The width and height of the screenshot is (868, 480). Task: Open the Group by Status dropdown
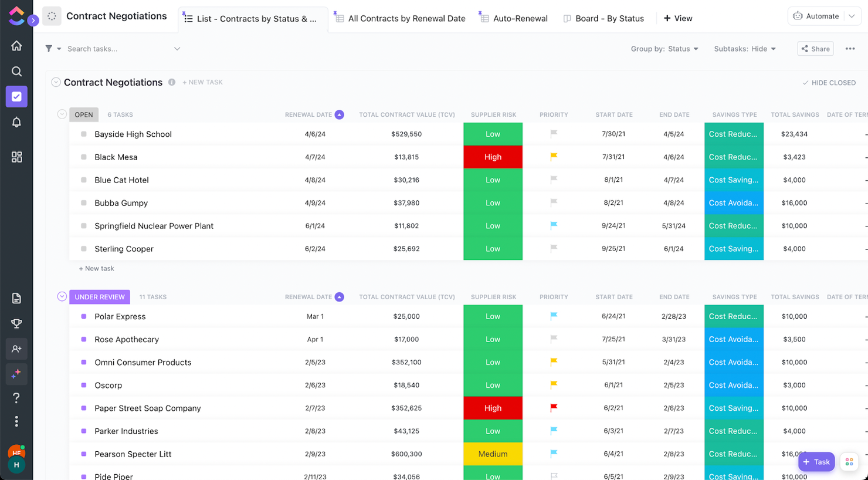[664, 49]
